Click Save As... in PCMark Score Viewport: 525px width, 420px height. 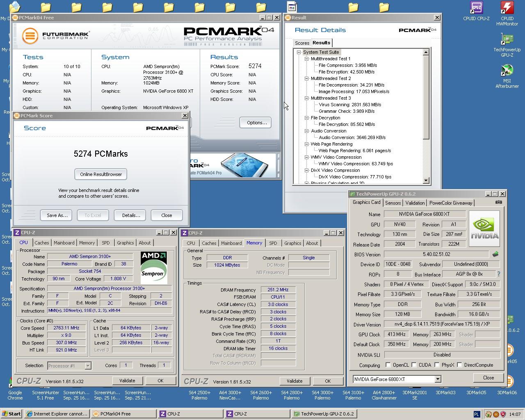(x=57, y=215)
